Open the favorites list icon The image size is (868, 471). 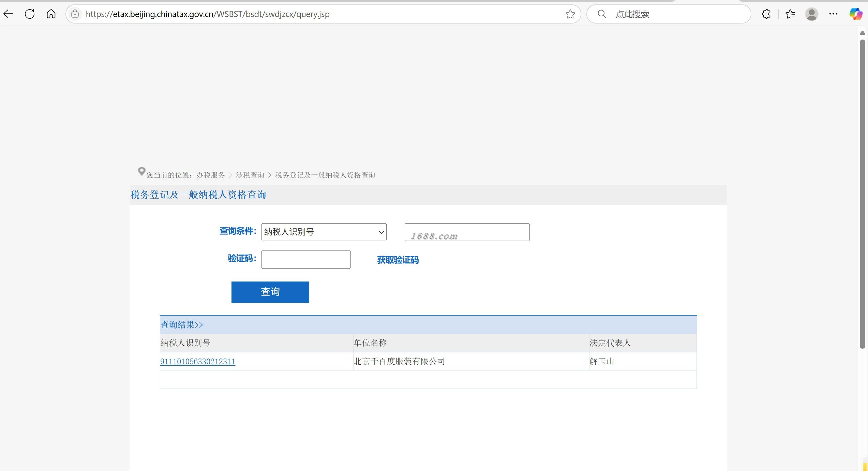coord(790,14)
